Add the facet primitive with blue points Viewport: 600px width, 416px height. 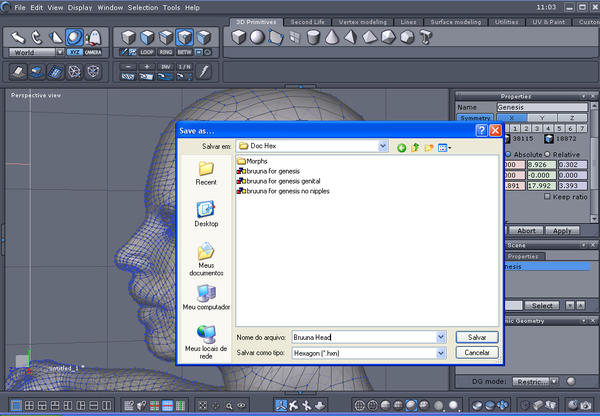(x=276, y=38)
